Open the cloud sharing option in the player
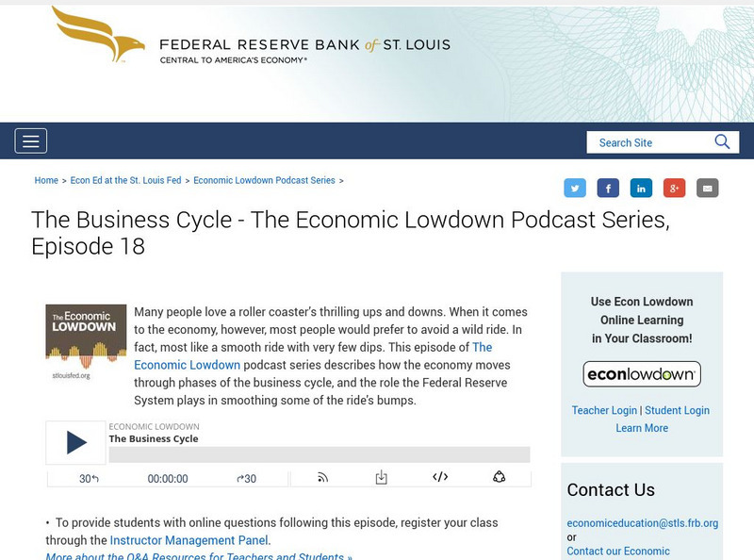Viewport: 754px width, 560px height. point(498,478)
